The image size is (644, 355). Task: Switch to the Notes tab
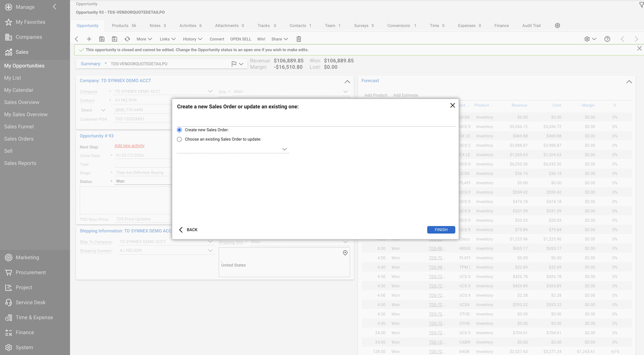pos(158,25)
